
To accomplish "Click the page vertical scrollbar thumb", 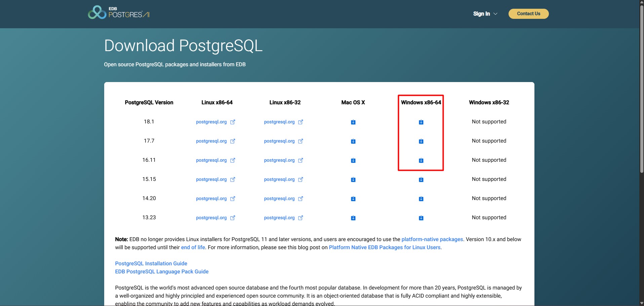I will click(x=642, y=89).
